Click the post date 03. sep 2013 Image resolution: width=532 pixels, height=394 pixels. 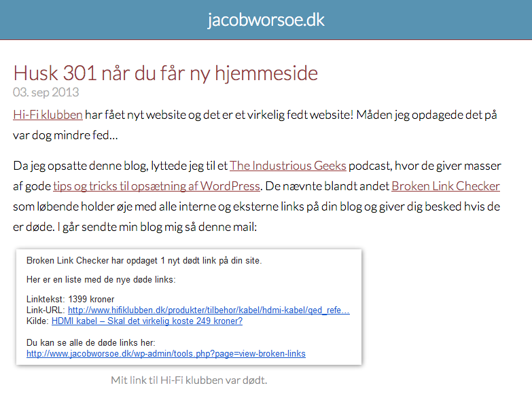point(46,92)
